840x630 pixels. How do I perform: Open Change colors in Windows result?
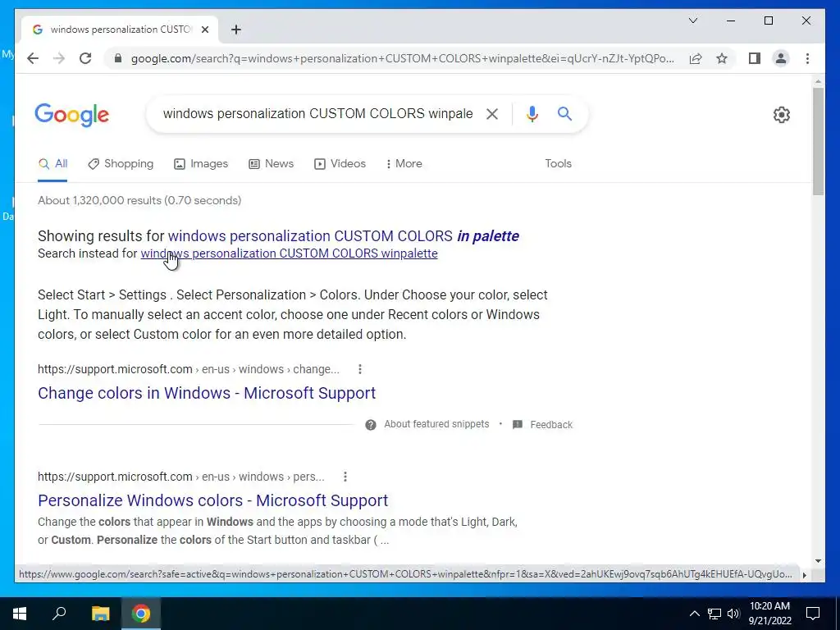tap(207, 393)
